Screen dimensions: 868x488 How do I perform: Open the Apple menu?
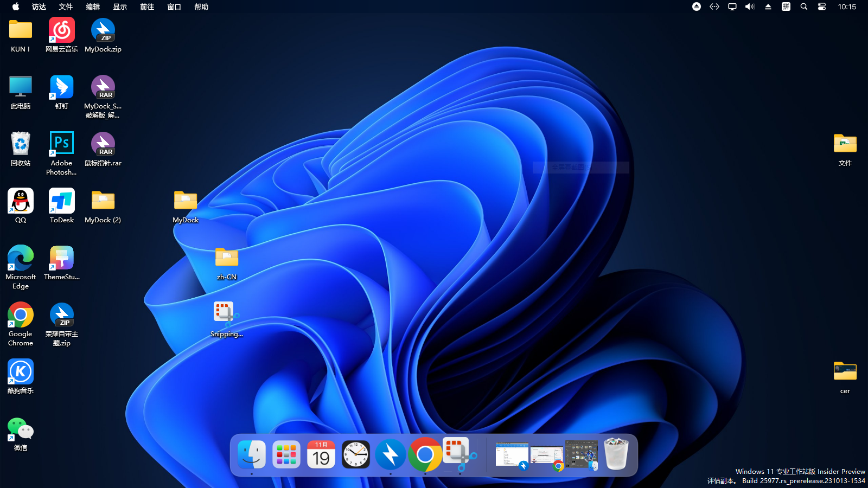[x=16, y=7]
